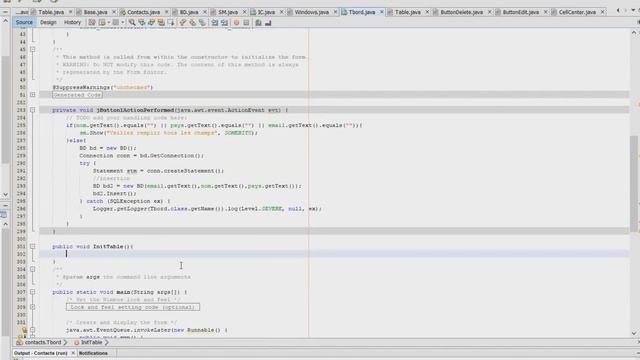This screenshot has width=640, height=360.
Task: Open the Notifications tab
Action: [x=93, y=353]
